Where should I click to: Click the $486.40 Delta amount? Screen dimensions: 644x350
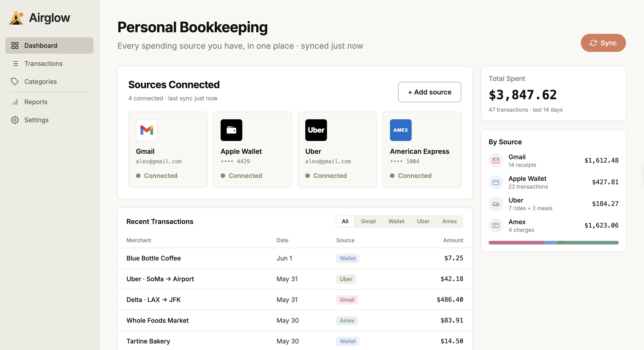click(x=450, y=299)
